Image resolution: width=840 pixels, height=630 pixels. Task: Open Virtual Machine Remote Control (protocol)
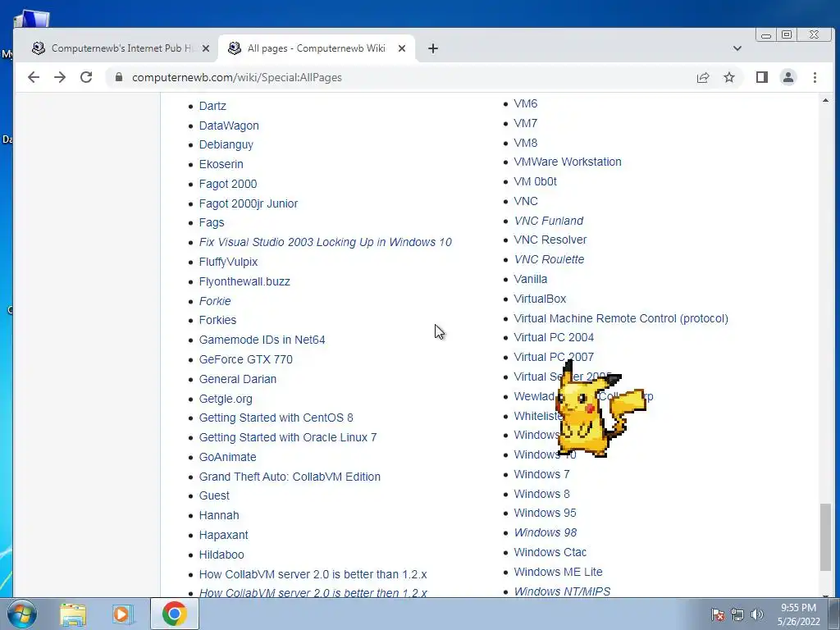621,318
